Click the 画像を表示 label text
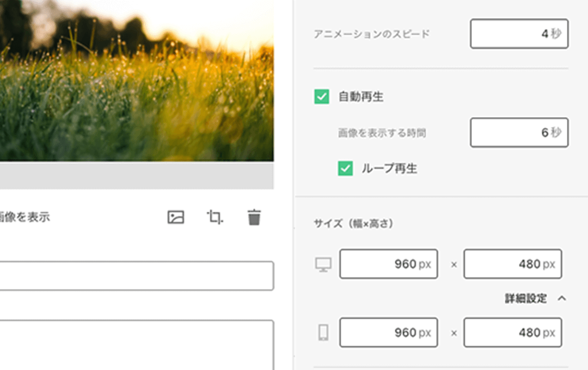Screen dimensions: 588x370 click(24, 217)
